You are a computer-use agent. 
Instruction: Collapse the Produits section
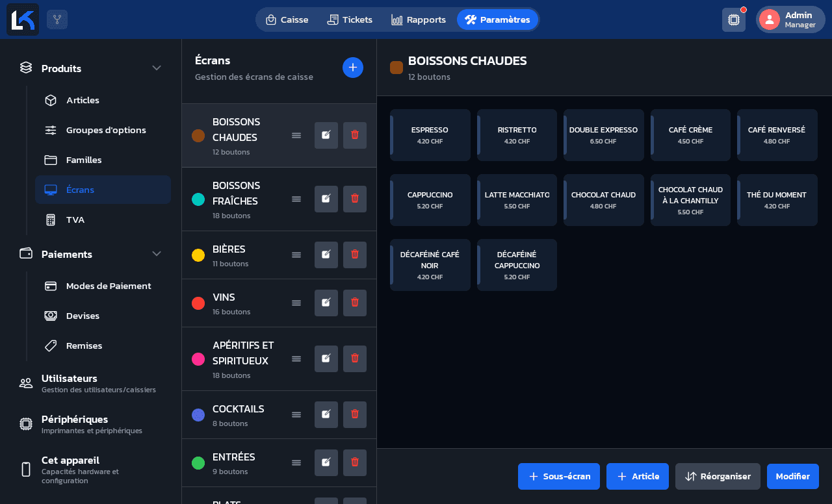pos(157,68)
